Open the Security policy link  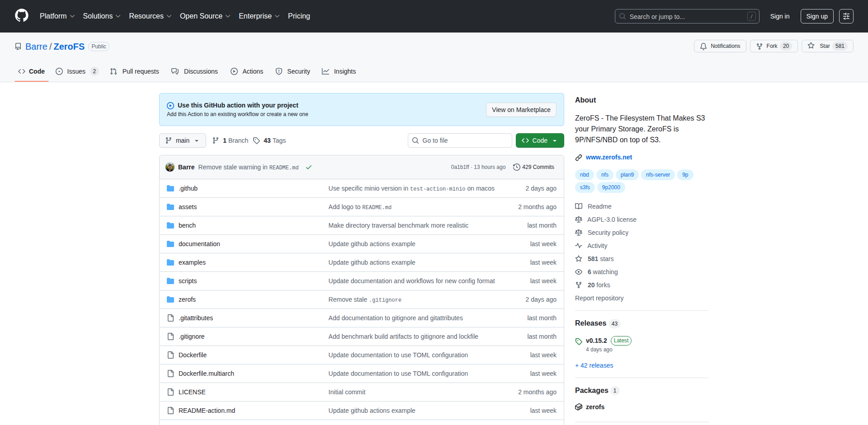pos(602,233)
